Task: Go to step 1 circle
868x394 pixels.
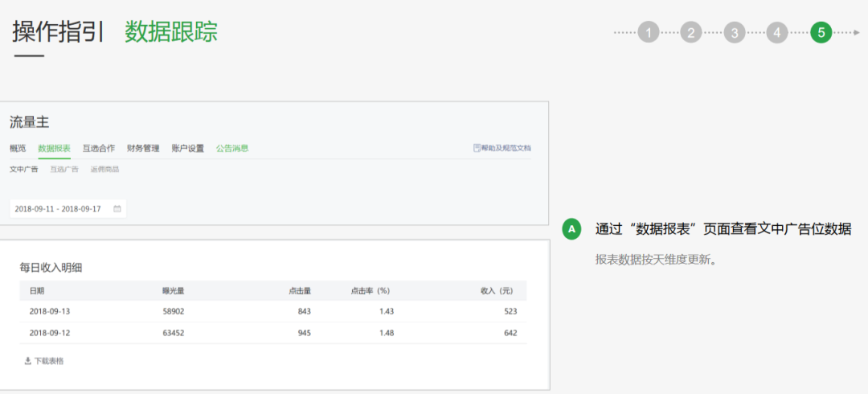Action: tap(649, 33)
